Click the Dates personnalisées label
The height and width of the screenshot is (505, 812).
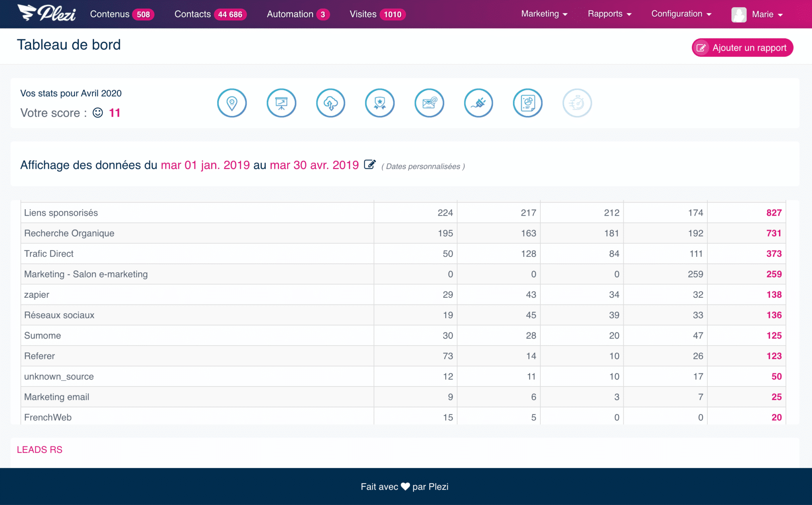point(423,166)
